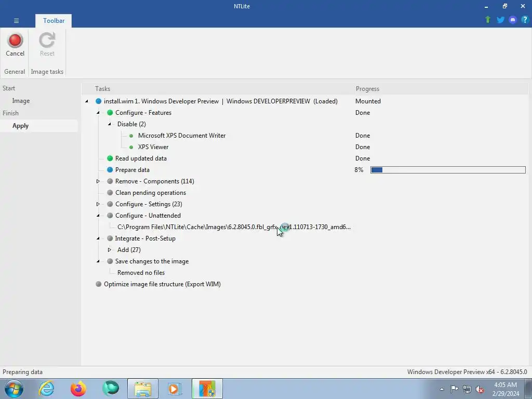Click gray dot of Optimize image file structure

[98, 284]
